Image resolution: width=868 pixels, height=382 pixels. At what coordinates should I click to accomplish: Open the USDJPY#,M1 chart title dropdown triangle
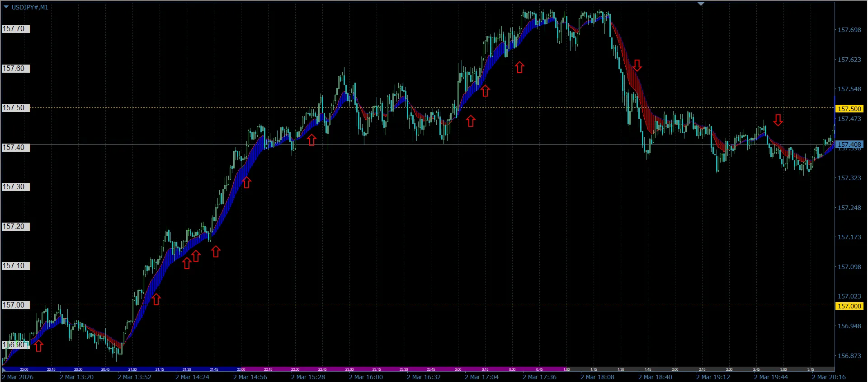(x=6, y=7)
